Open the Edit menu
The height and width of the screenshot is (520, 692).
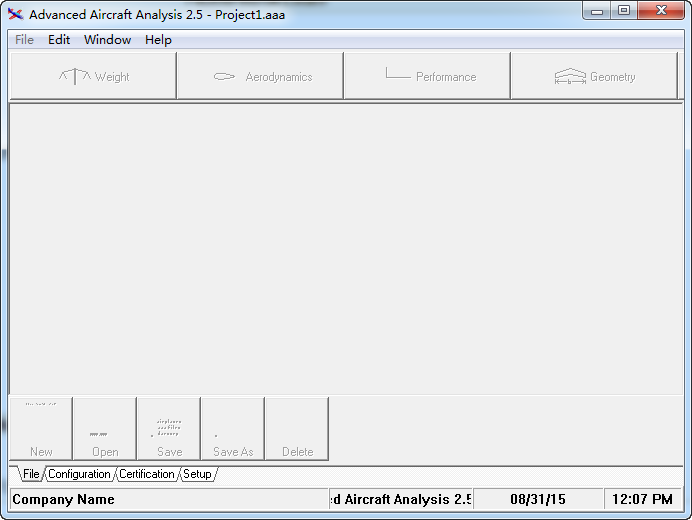(59, 40)
